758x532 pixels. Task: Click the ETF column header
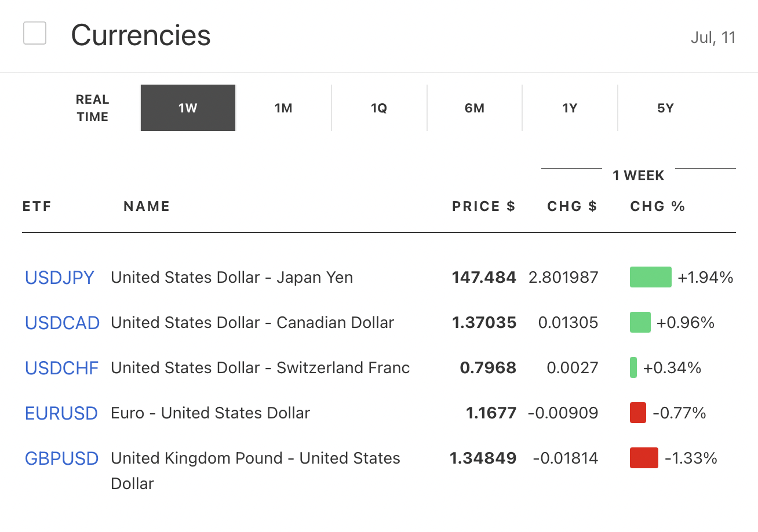click(x=37, y=206)
